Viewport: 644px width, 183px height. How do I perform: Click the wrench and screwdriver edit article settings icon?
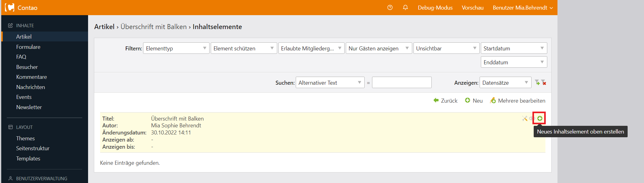coord(524,118)
